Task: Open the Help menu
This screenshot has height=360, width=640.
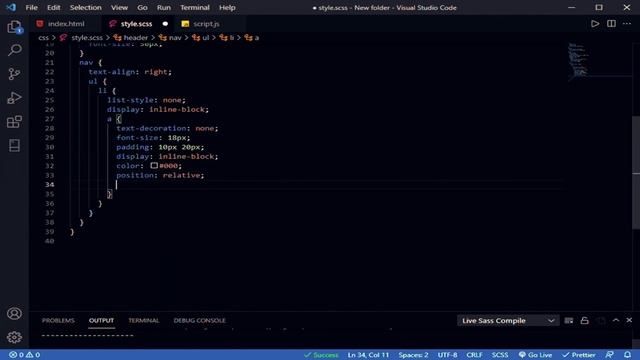Action: [x=227, y=7]
